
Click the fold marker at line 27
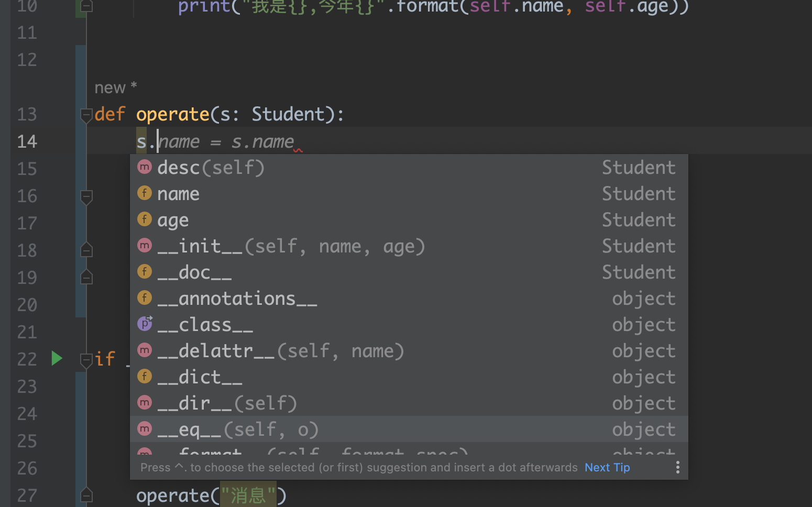pyautogui.click(x=86, y=495)
